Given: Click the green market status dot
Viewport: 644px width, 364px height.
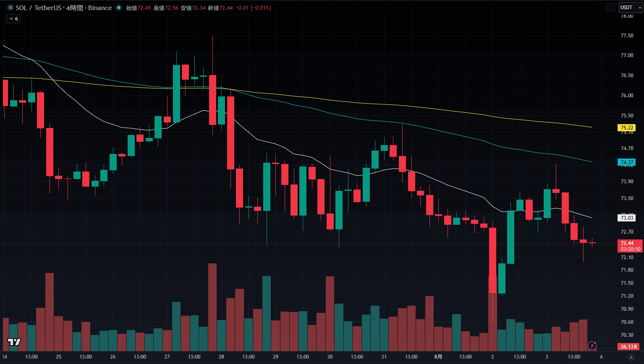Looking at the screenshot, I should tap(119, 8).
